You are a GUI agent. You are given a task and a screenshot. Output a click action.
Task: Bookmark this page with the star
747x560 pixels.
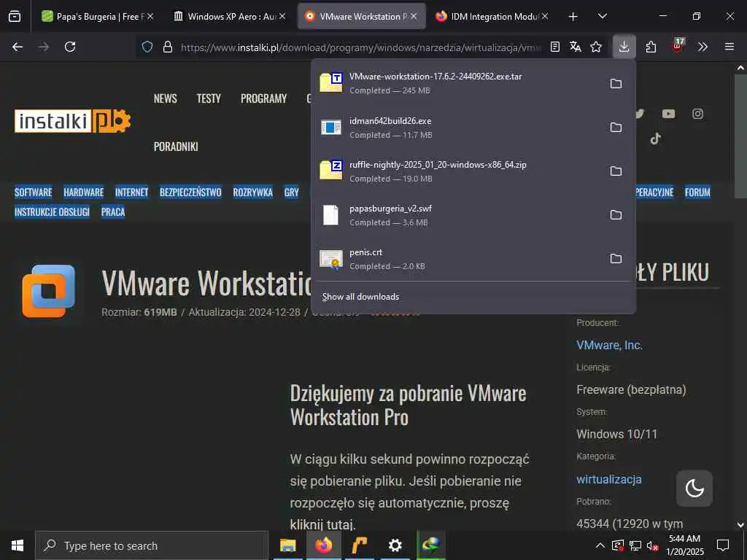click(x=596, y=47)
